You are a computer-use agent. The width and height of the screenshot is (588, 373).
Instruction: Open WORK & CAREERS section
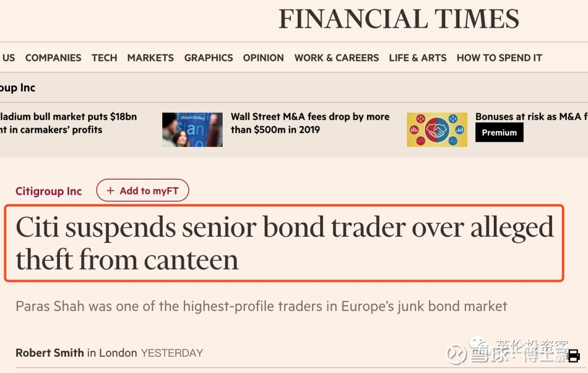point(336,58)
